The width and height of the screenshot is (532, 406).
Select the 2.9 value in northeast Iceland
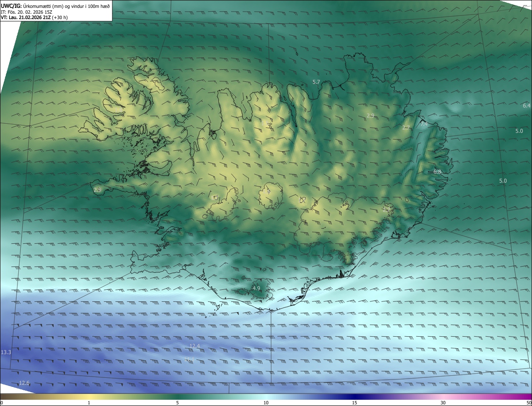371,115
